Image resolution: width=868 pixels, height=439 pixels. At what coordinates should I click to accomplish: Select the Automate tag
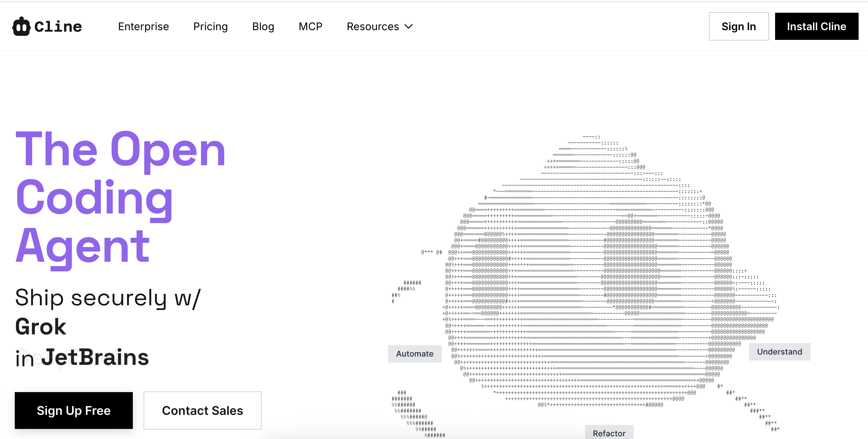pos(415,354)
